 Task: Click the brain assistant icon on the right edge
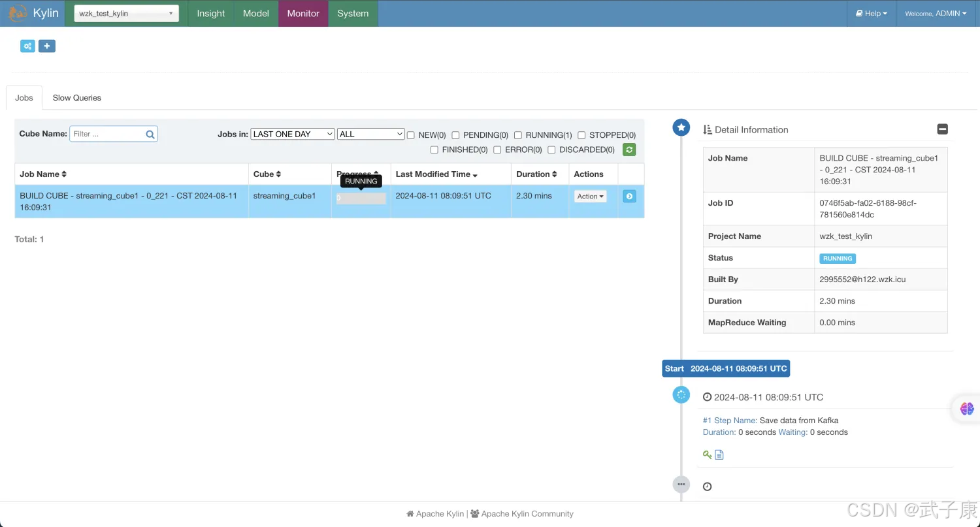[967, 409]
